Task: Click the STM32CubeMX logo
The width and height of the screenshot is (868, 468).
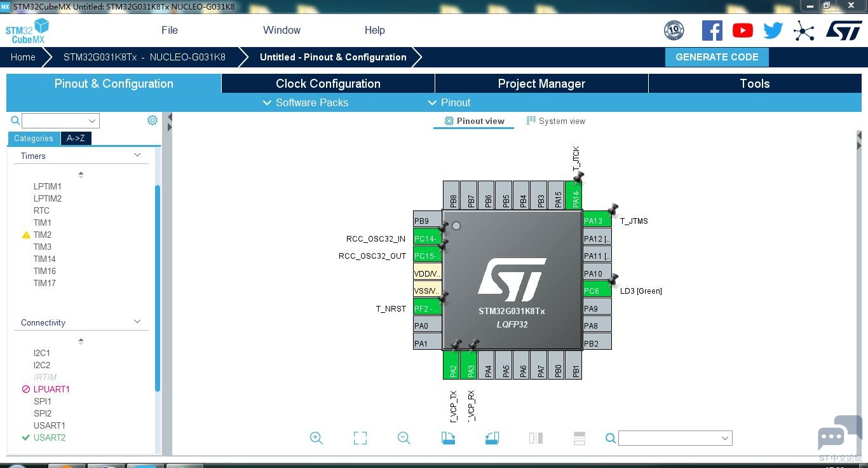Action: tap(27, 31)
